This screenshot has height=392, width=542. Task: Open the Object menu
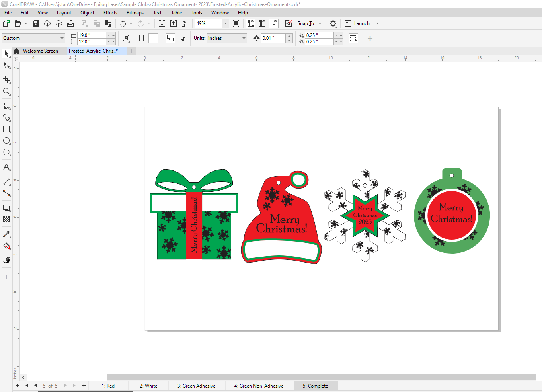pyautogui.click(x=87, y=13)
